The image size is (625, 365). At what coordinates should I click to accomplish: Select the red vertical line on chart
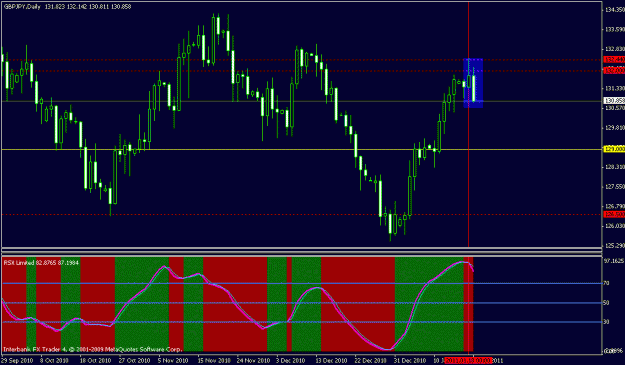(468, 179)
